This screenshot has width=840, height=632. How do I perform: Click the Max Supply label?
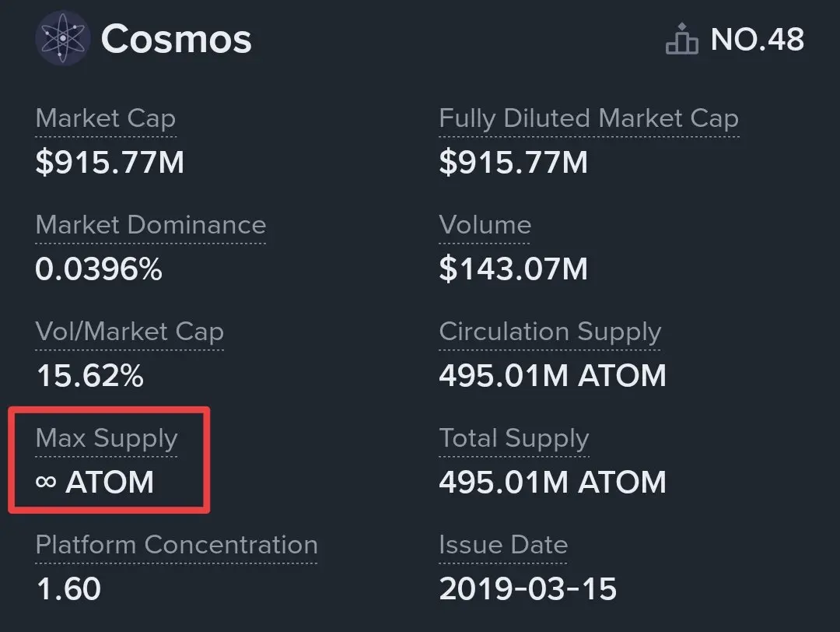(107, 438)
